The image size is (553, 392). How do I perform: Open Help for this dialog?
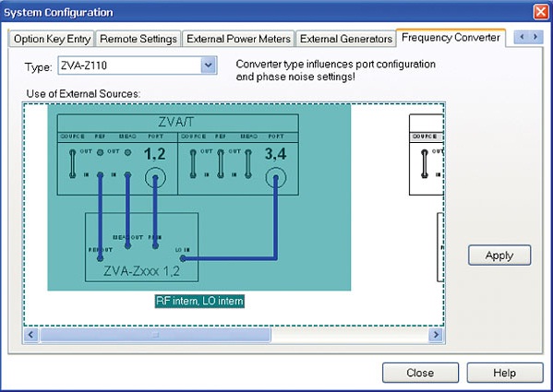pos(505,373)
